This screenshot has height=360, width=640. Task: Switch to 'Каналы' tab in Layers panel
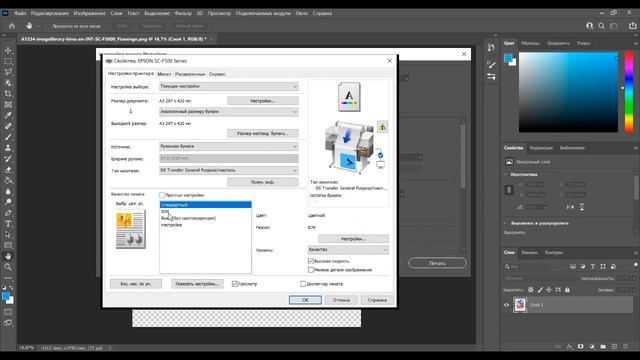coord(529,253)
